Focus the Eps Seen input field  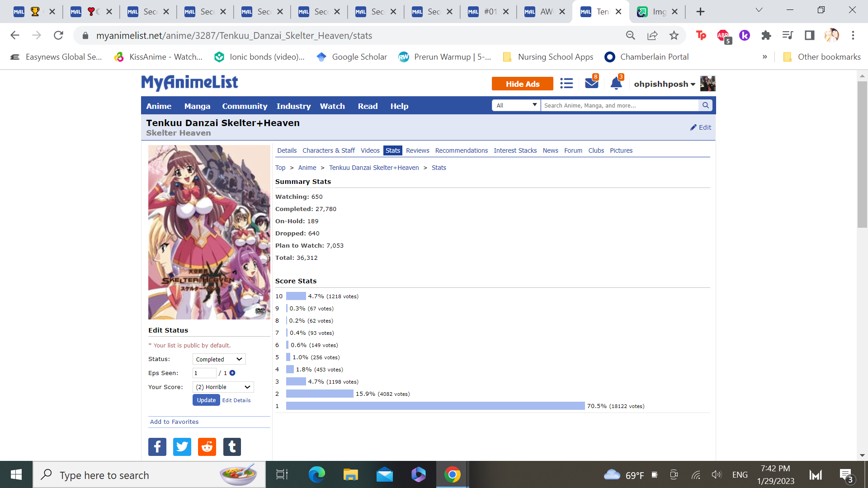(x=204, y=373)
